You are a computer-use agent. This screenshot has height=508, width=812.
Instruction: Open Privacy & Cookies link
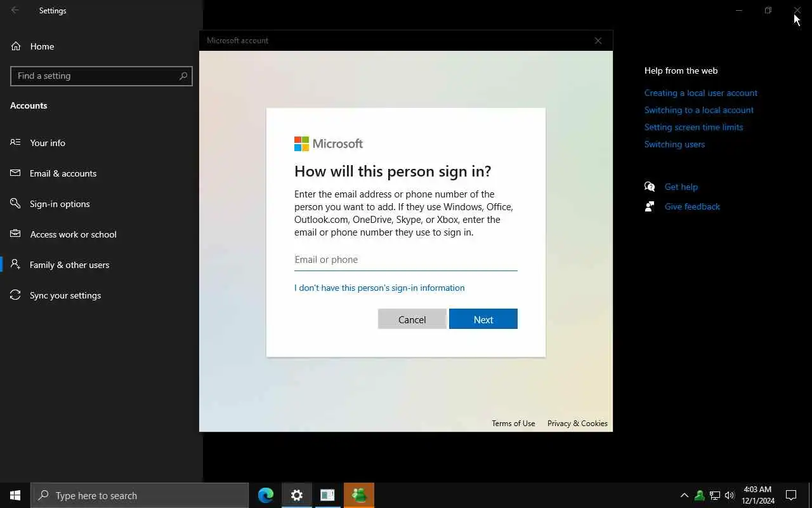[x=577, y=424]
